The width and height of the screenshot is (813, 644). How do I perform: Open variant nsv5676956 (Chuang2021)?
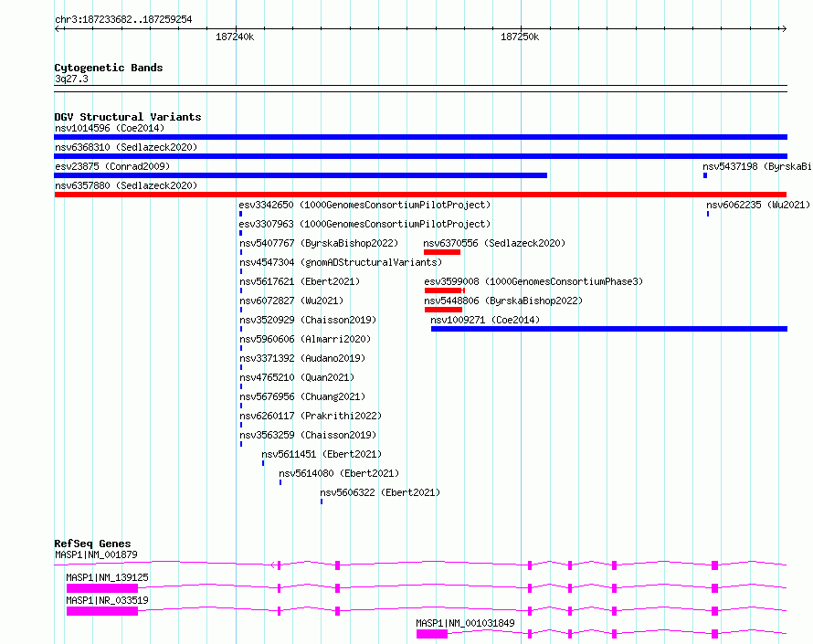(x=302, y=396)
